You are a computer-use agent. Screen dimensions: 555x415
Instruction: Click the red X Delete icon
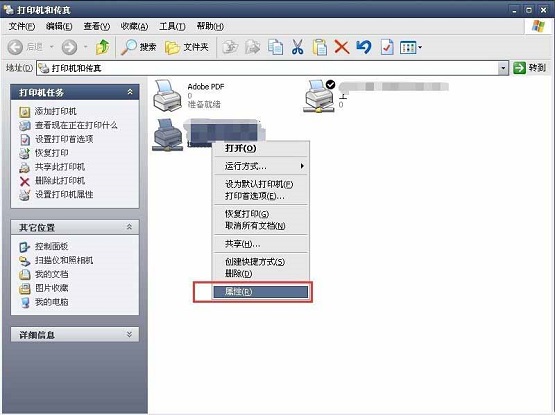pyautogui.click(x=342, y=47)
